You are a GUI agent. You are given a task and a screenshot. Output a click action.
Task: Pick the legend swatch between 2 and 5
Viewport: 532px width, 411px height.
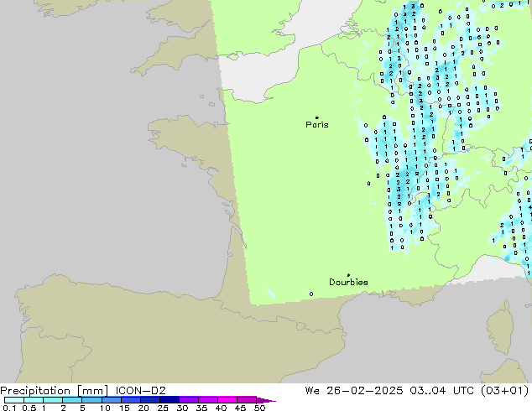pyautogui.click(x=72, y=400)
